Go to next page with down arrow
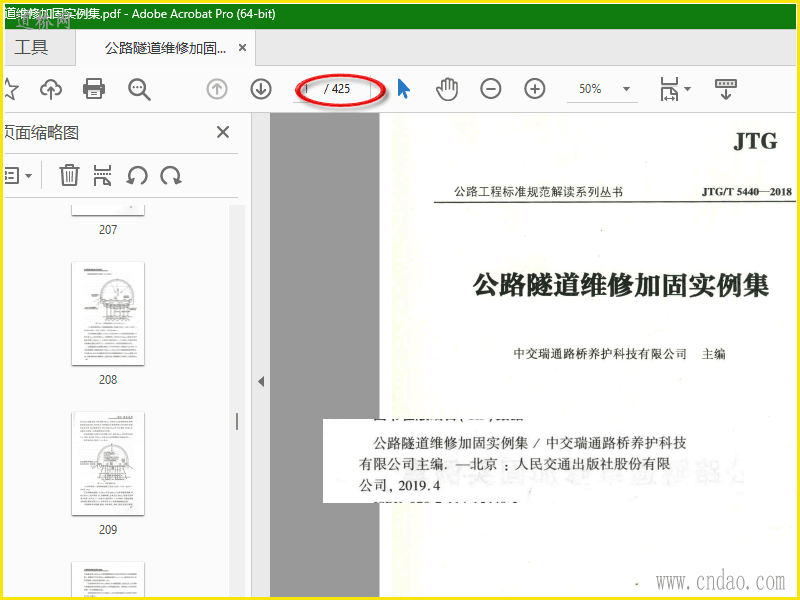The height and width of the screenshot is (600, 800). [261, 89]
